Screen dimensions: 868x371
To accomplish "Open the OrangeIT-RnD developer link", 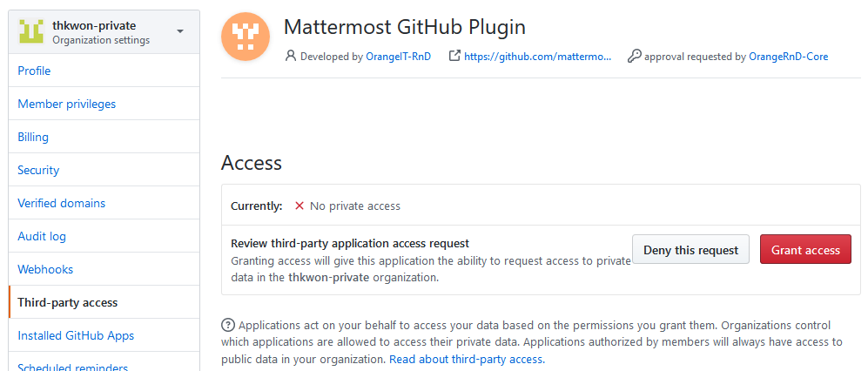I will pyautogui.click(x=398, y=56).
